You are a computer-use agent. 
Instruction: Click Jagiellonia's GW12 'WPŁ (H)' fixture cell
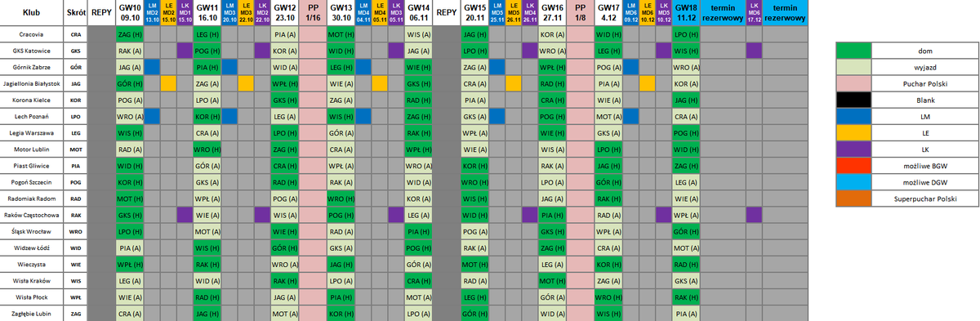pos(284,83)
